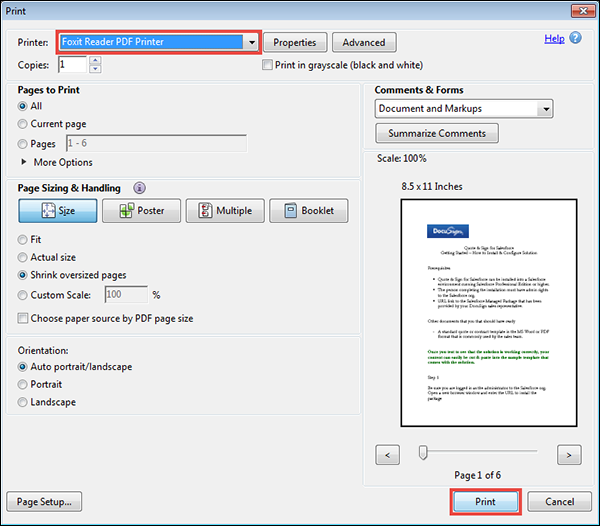Open Page Sizing & Handling info icon
Viewport: 600px width, 526px height.
click(x=139, y=188)
